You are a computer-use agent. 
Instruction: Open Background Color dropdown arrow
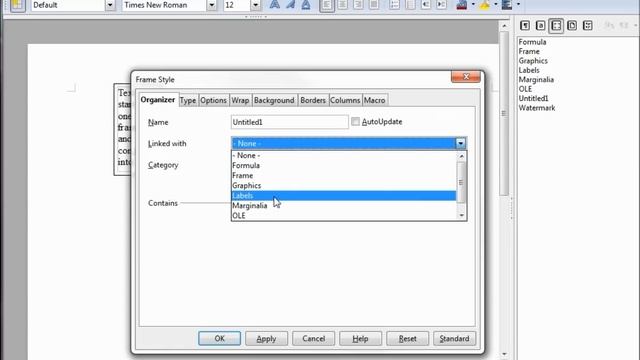click(518, 5)
